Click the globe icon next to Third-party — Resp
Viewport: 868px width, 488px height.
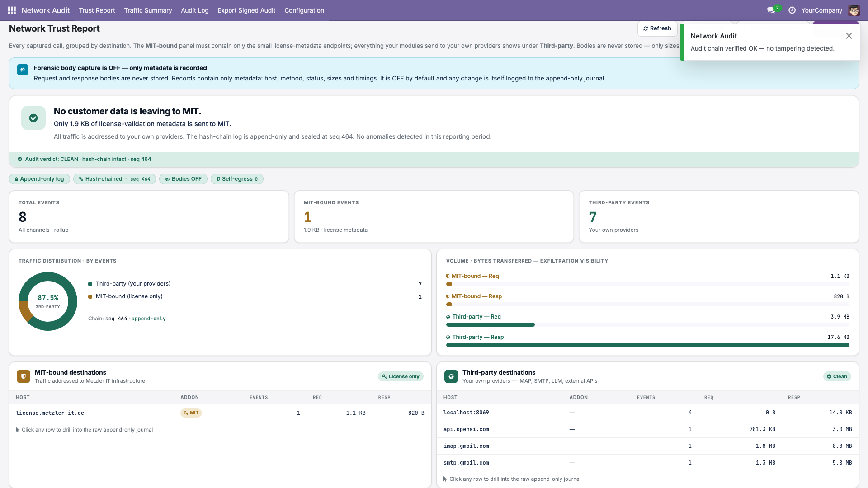coord(448,337)
